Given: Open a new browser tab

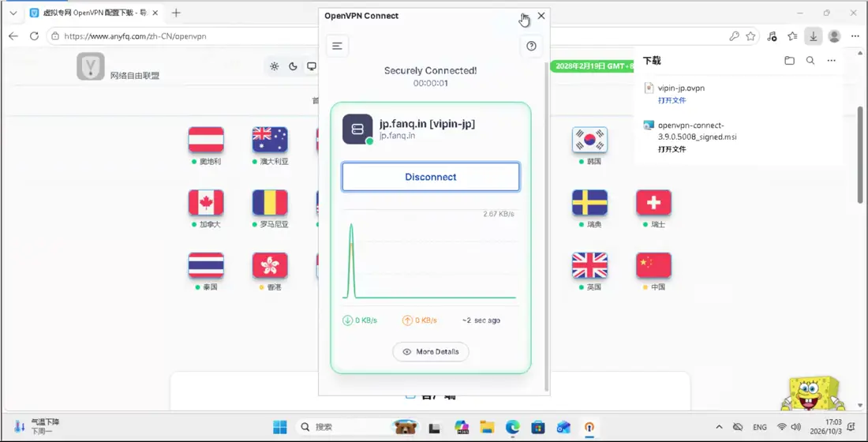Looking at the screenshot, I should coord(176,13).
